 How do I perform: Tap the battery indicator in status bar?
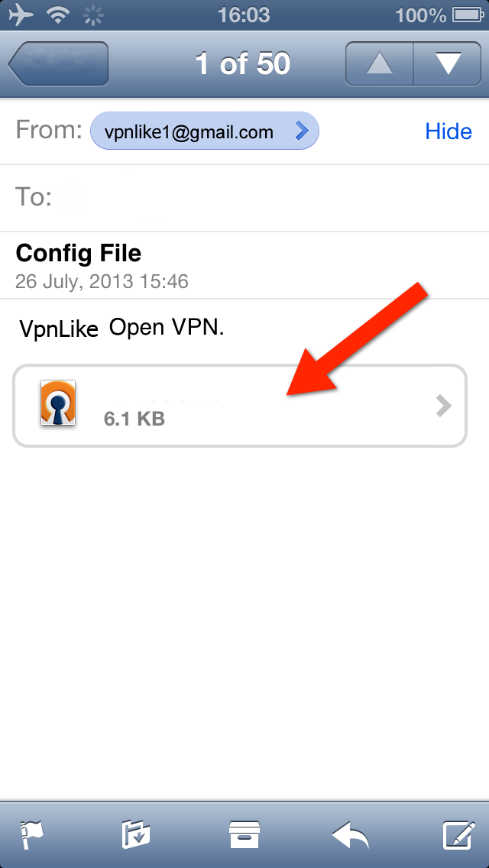point(468,15)
